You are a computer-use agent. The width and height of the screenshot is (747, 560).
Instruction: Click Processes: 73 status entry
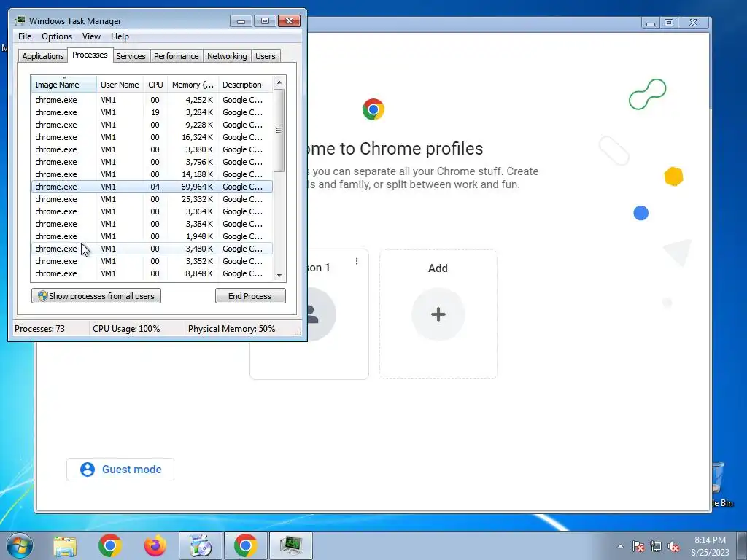(x=39, y=329)
